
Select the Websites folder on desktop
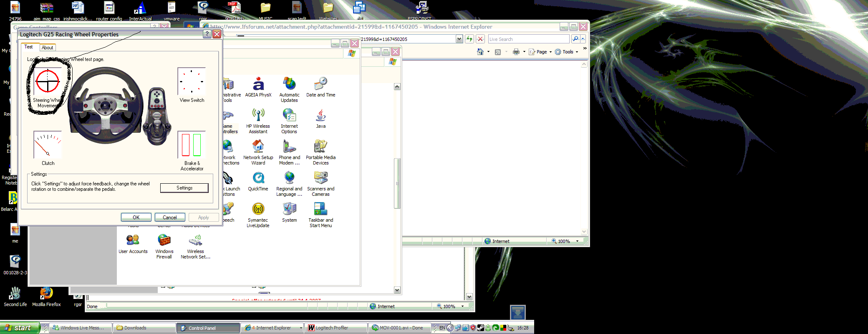pyautogui.click(x=328, y=11)
